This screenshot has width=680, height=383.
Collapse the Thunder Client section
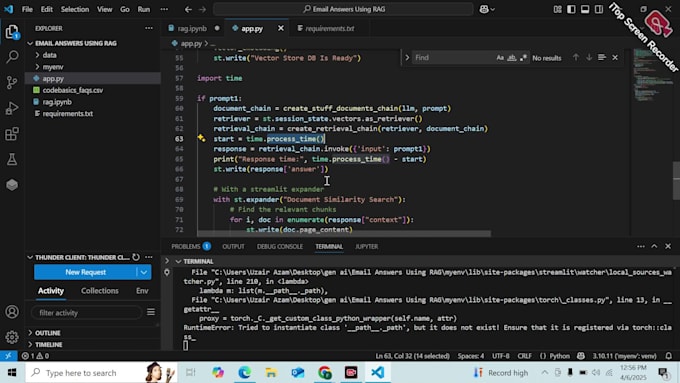30,257
